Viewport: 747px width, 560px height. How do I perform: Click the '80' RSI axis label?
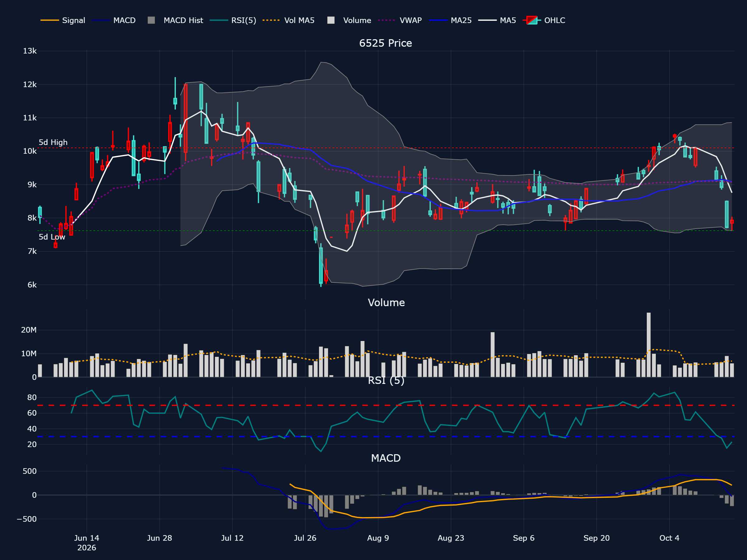pos(32,397)
